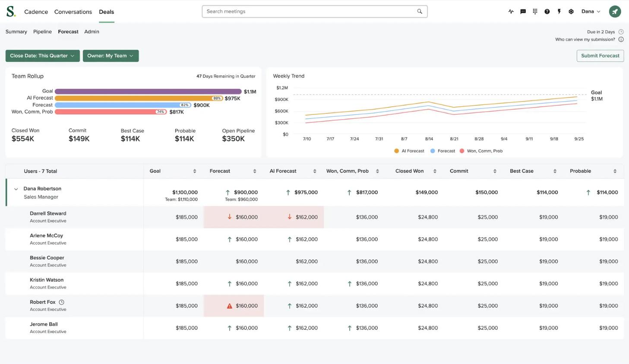629x364 pixels.
Task: Click red warning triangle in Robert Fox Forecast
Action: (x=230, y=306)
